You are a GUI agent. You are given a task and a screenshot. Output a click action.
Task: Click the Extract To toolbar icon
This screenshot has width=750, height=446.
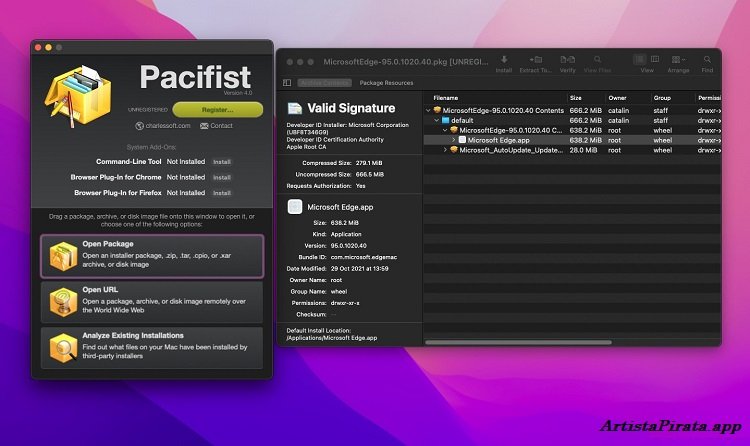pyautogui.click(x=535, y=60)
